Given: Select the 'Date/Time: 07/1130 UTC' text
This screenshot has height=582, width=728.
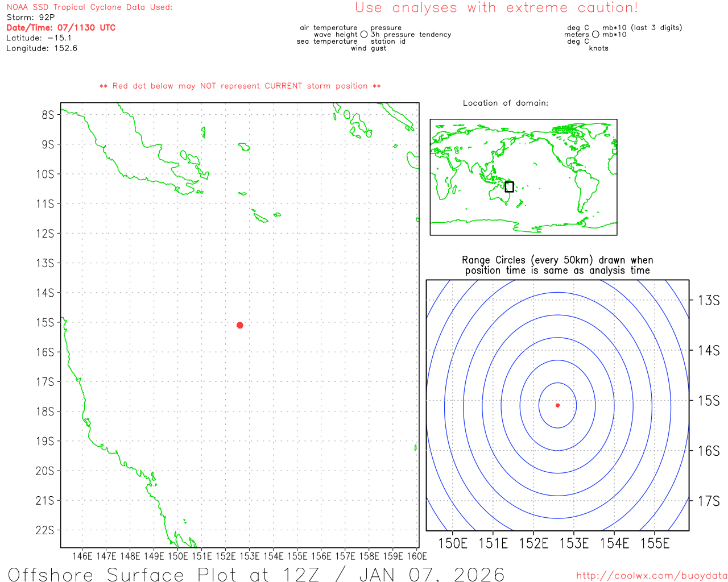Looking at the screenshot, I should (61, 28).
